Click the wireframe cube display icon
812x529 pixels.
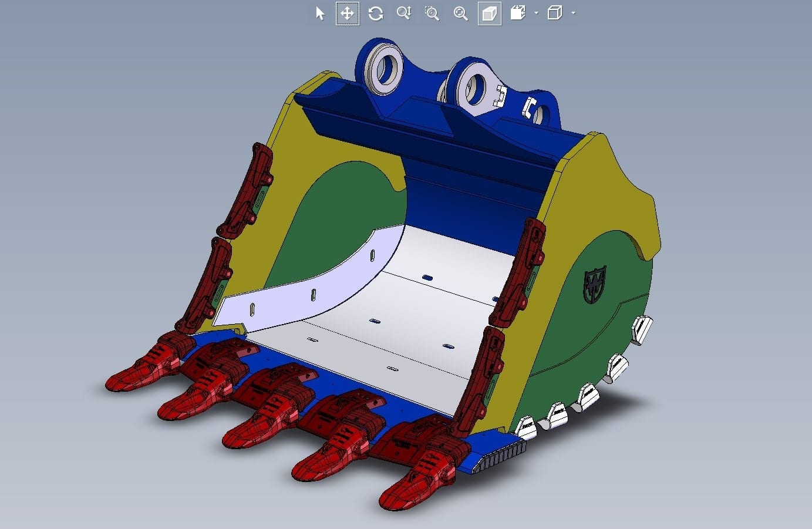pyautogui.click(x=554, y=13)
